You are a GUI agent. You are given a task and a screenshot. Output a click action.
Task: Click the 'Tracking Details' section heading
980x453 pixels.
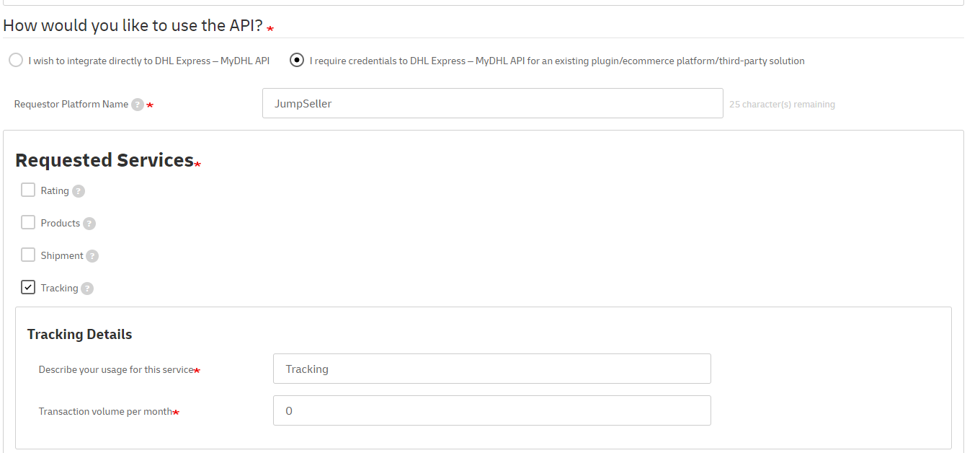pyautogui.click(x=79, y=334)
